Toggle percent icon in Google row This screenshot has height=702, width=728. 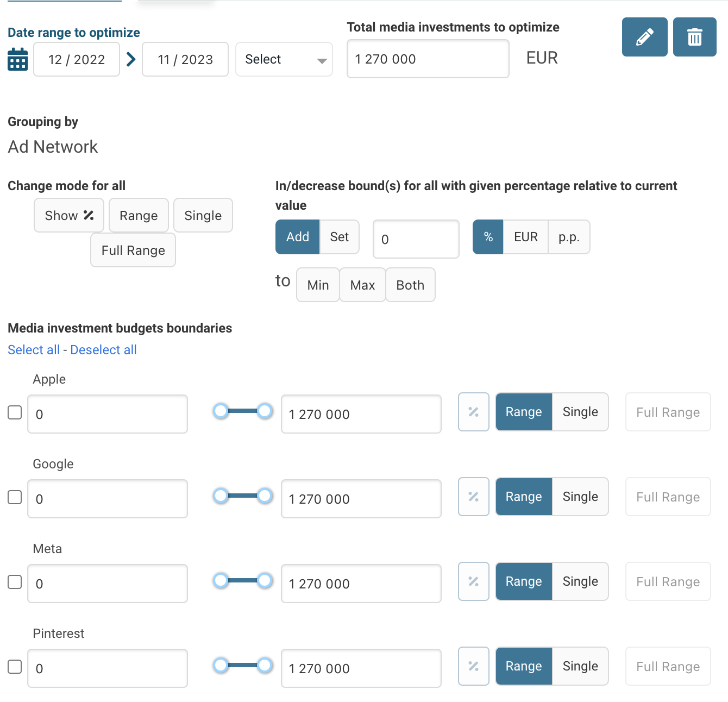click(474, 497)
